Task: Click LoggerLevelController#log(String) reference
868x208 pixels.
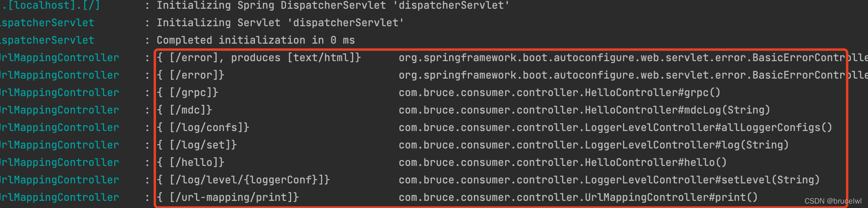Action: tap(594, 145)
